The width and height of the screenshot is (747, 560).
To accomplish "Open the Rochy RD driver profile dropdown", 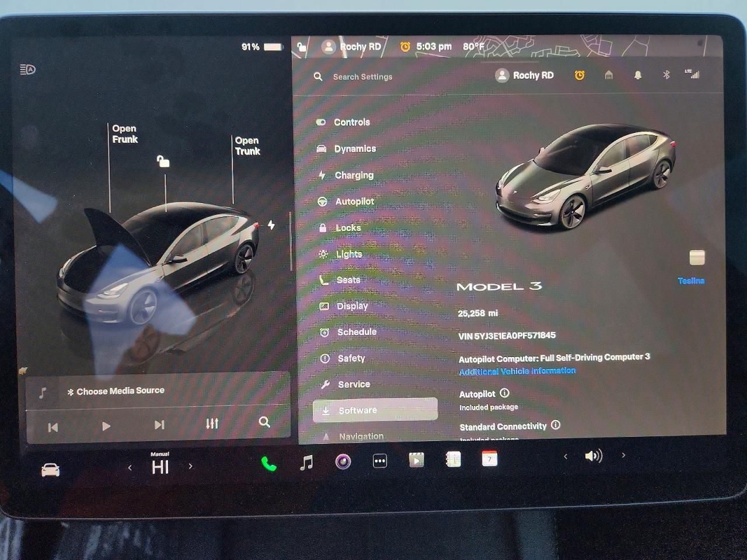I will [x=524, y=75].
